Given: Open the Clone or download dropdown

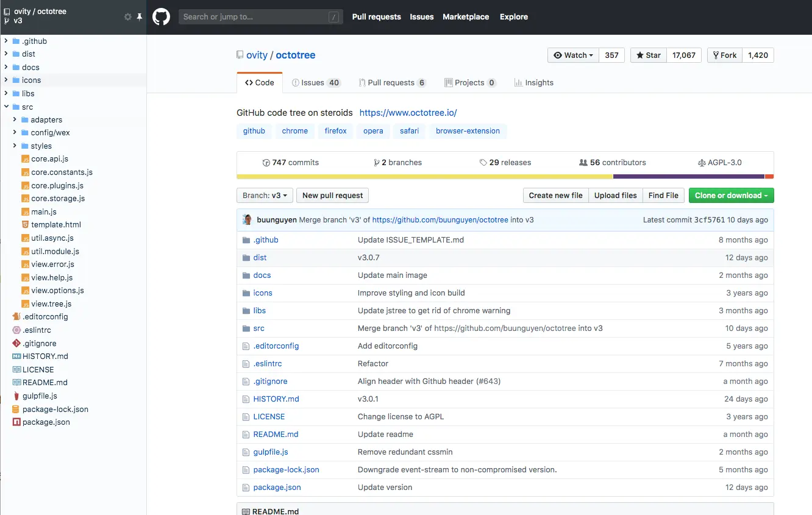Looking at the screenshot, I should pos(731,196).
